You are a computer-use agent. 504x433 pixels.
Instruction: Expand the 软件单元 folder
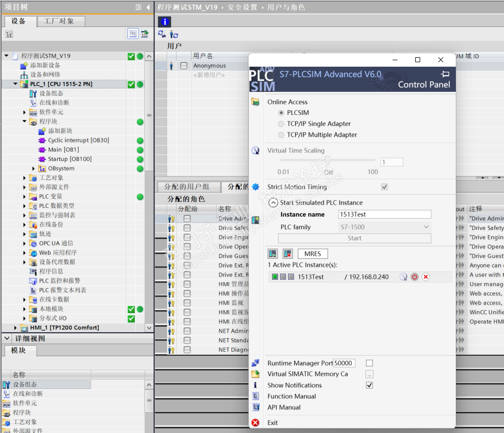[x=25, y=112]
